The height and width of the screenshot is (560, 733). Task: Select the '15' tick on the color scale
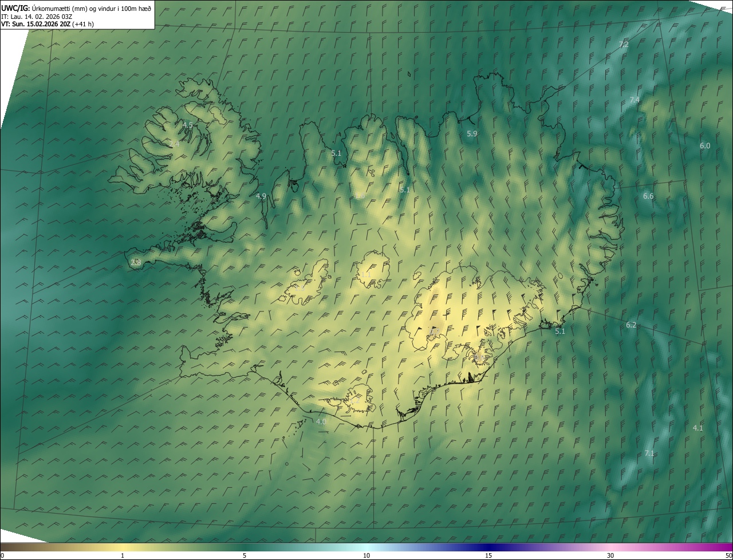[488, 555]
